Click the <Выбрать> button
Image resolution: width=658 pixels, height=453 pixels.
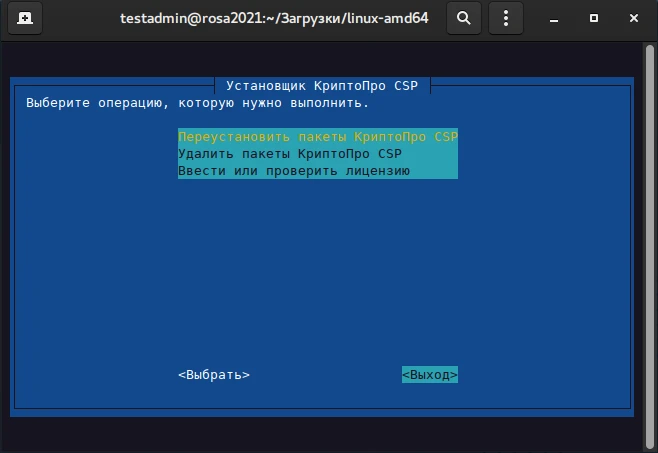point(214,374)
